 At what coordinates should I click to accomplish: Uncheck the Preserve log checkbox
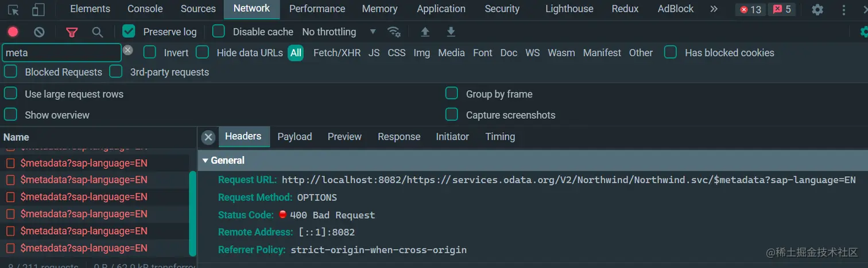click(x=129, y=32)
